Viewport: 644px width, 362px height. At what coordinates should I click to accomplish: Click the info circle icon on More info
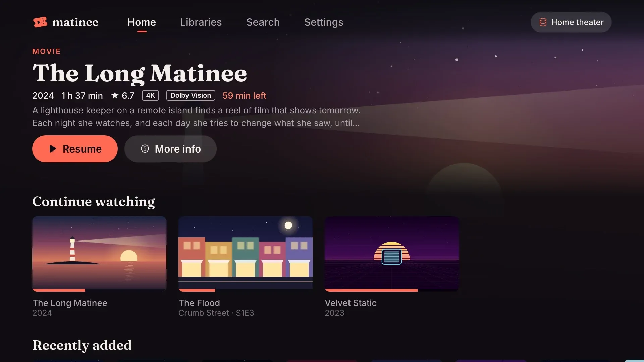pyautogui.click(x=145, y=148)
